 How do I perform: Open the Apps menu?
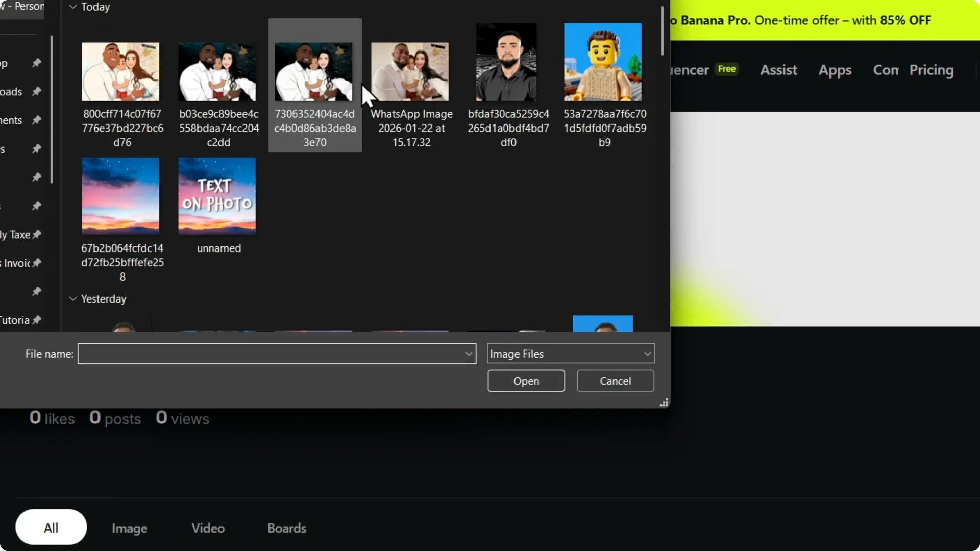[835, 70]
